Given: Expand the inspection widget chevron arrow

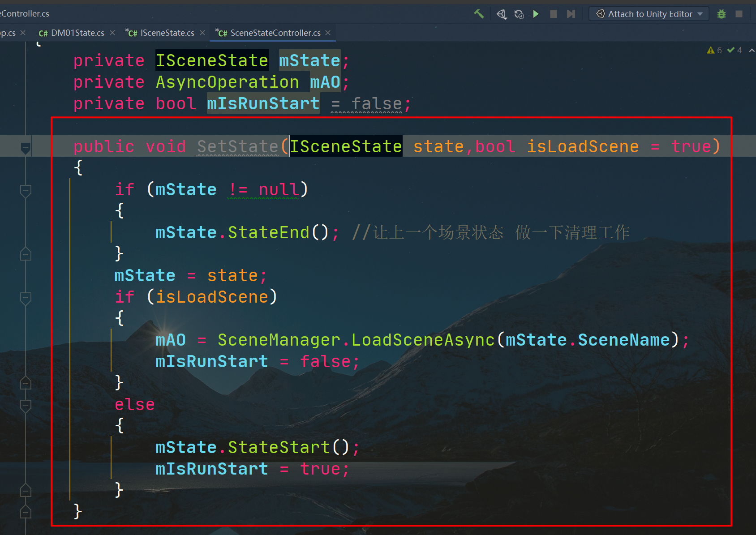Looking at the screenshot, I should pyautogui.click(x=752, y=50).
